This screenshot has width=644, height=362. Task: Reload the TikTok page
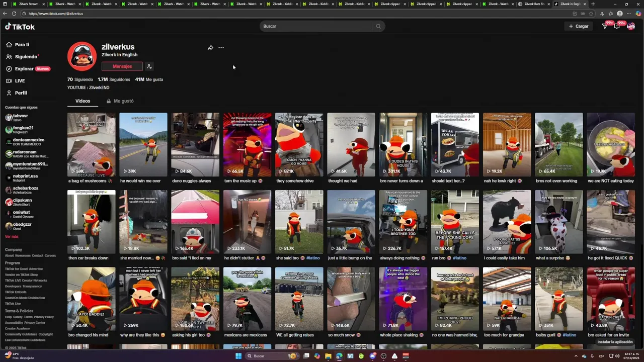(x=14, y=14)
